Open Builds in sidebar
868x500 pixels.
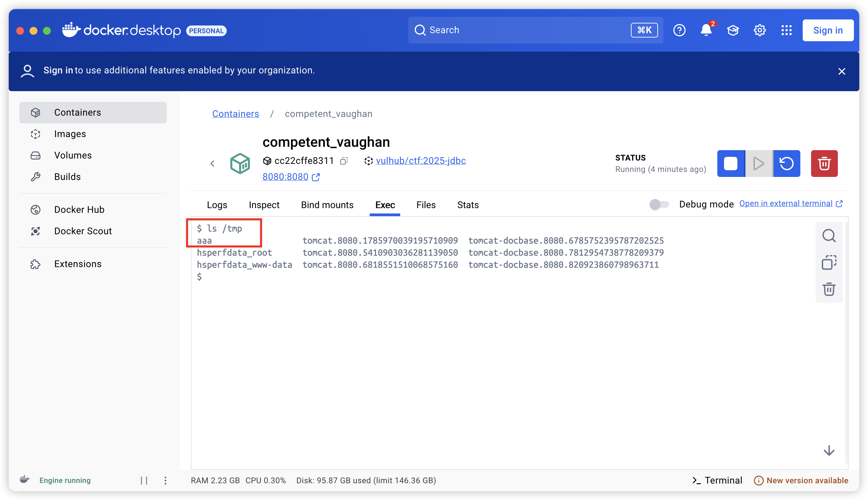93,177
